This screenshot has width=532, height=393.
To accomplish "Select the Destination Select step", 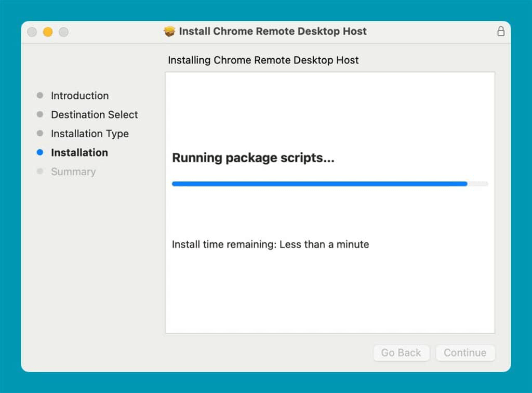I will 94,114.
